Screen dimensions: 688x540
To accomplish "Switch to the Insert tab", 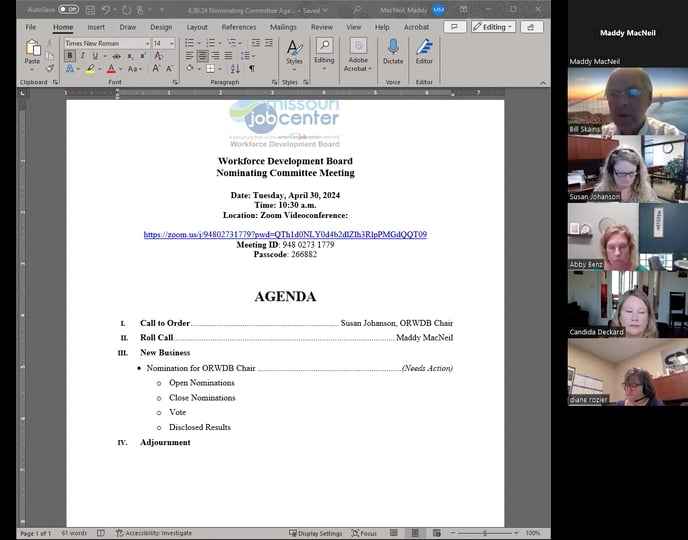I will 96,27.
